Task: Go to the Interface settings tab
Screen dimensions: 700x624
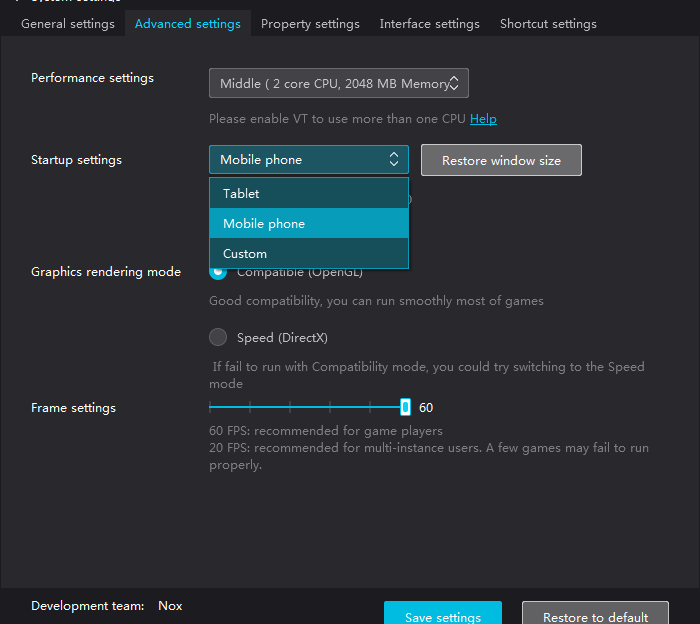Action: [429, 23]
